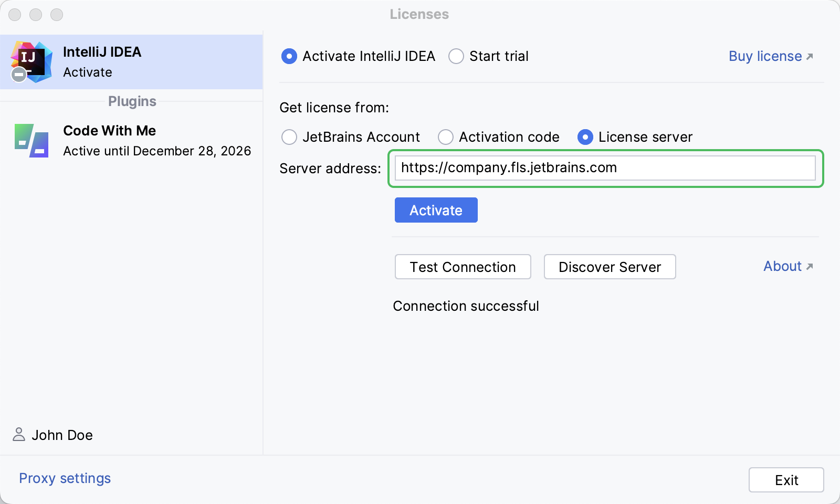Click the IntelliJ IDEA application icon
The width and height of the screenshot is (840, 504).
tap(33, 60)
